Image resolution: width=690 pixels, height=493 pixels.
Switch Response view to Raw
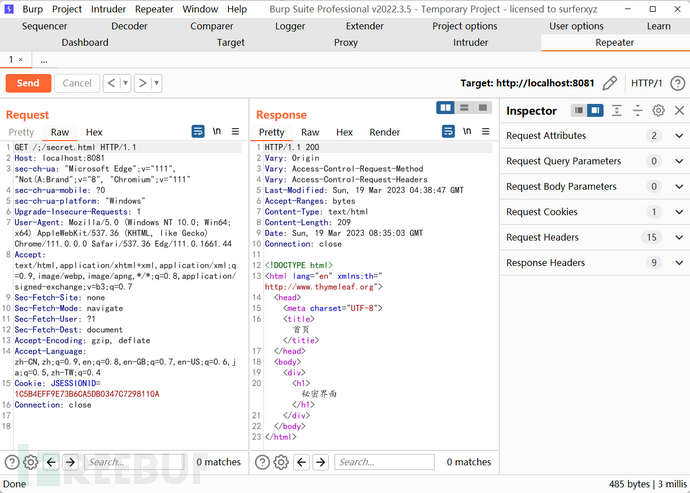tap(310, 132)
